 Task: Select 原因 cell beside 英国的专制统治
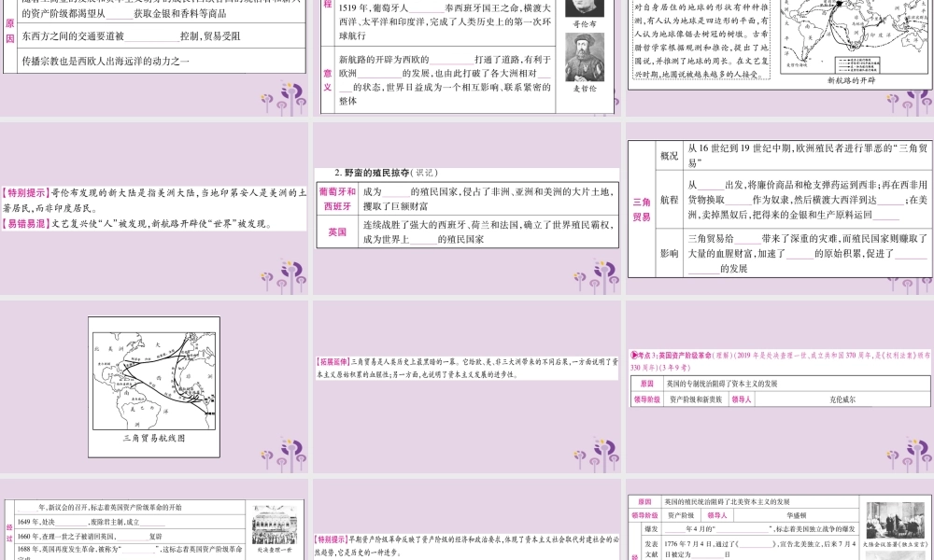click(647, 384)
